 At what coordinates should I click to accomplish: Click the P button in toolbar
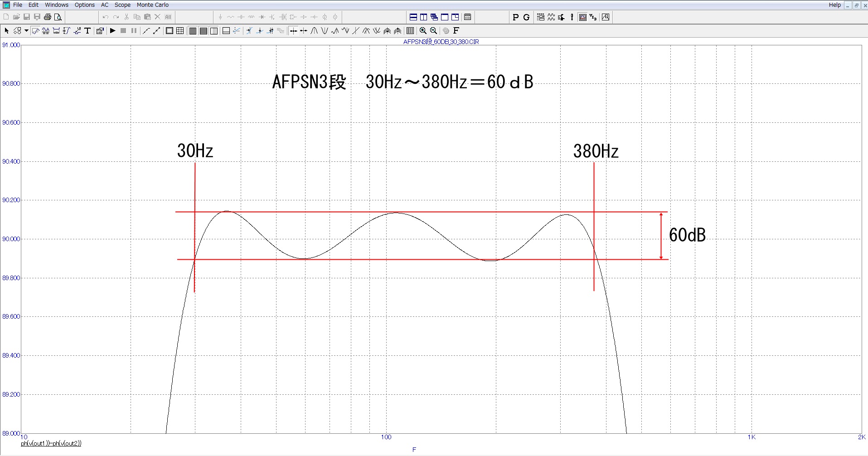(515, 17)
